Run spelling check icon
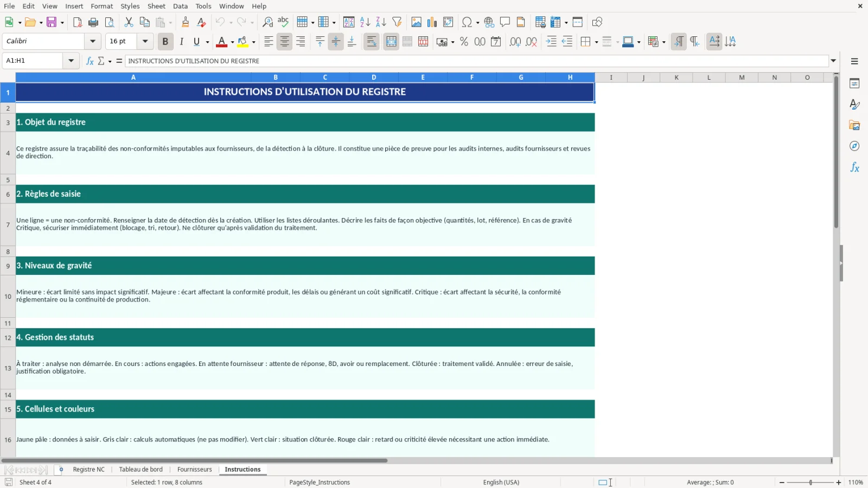The image size is (868, 488). pyautogui.click(x=283, y=22)
